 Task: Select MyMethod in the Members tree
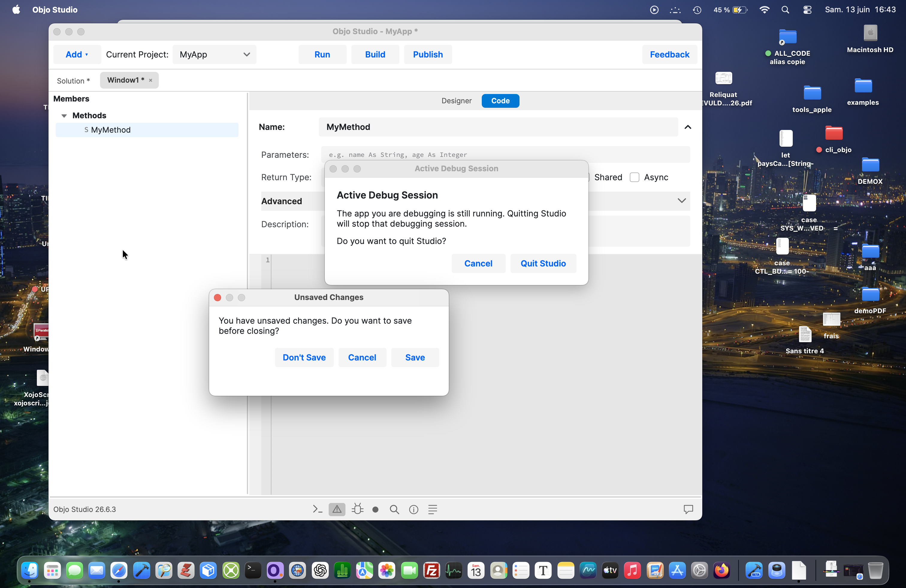click(147, 130)
